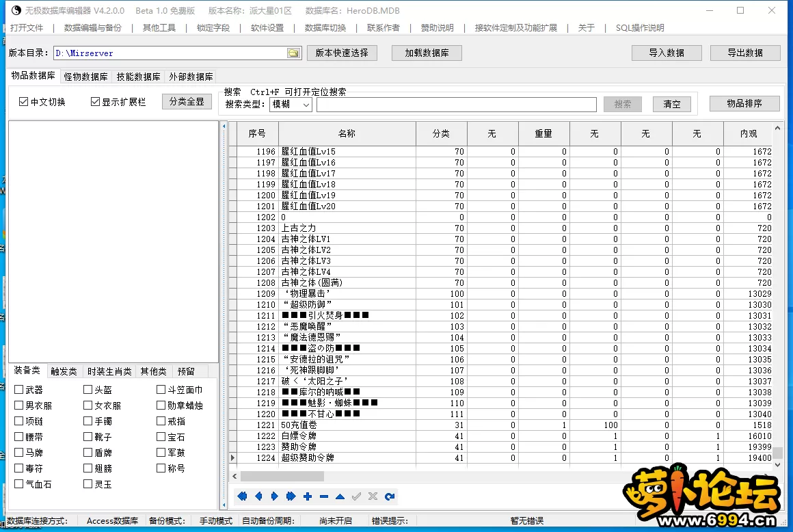Click the horizontal scrollbar thumb of the grid
Viewport: 793px width, 532px height.
pyautogui.click(x=282, y=477)
